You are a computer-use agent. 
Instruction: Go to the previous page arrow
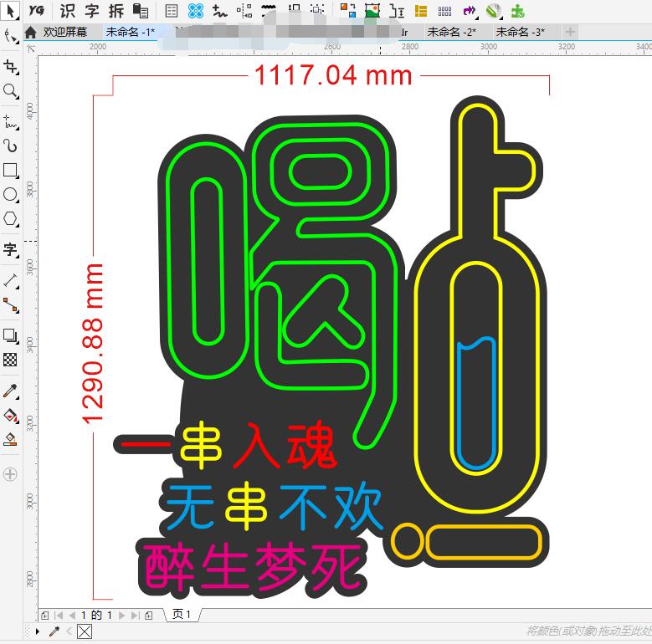[72, 616]
